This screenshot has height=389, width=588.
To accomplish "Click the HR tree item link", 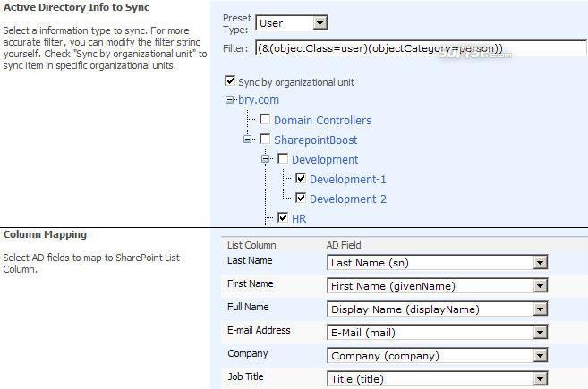I will click(299, 218).
